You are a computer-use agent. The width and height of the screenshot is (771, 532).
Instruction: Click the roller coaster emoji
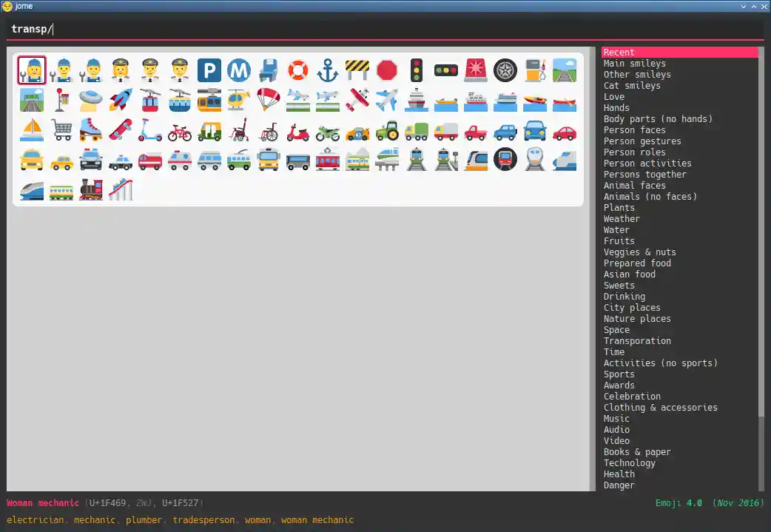[x=121, y=189]
